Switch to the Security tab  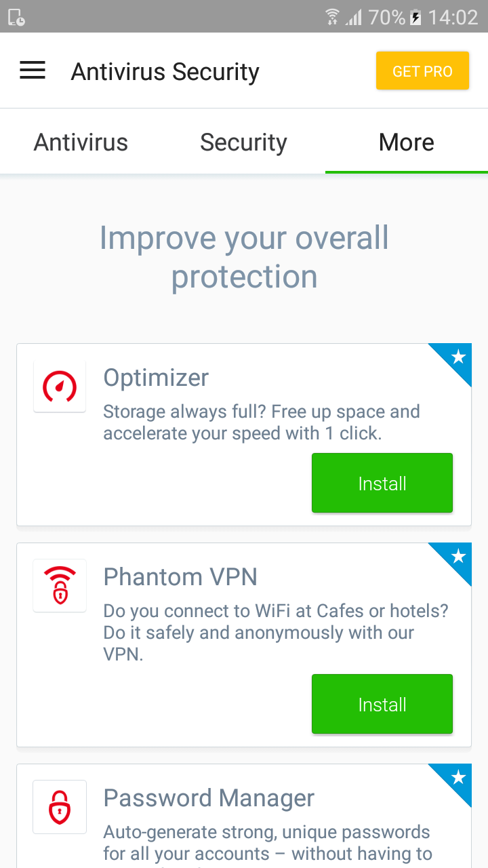point(244,142)
